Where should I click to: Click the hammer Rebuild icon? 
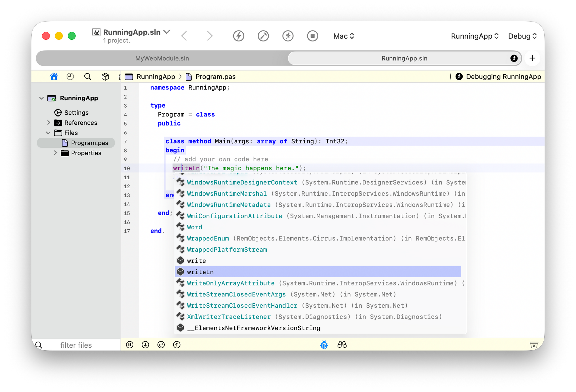[263, 36]
